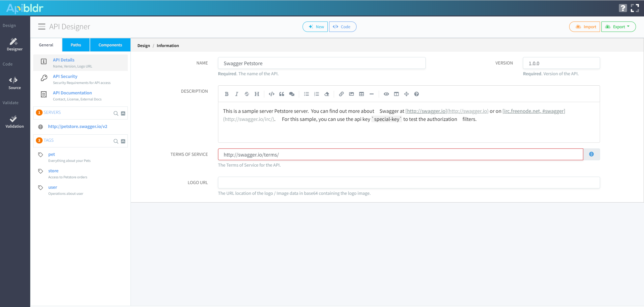Select API Security menu item
Viewport: 644px width, 307px height.
80,79
